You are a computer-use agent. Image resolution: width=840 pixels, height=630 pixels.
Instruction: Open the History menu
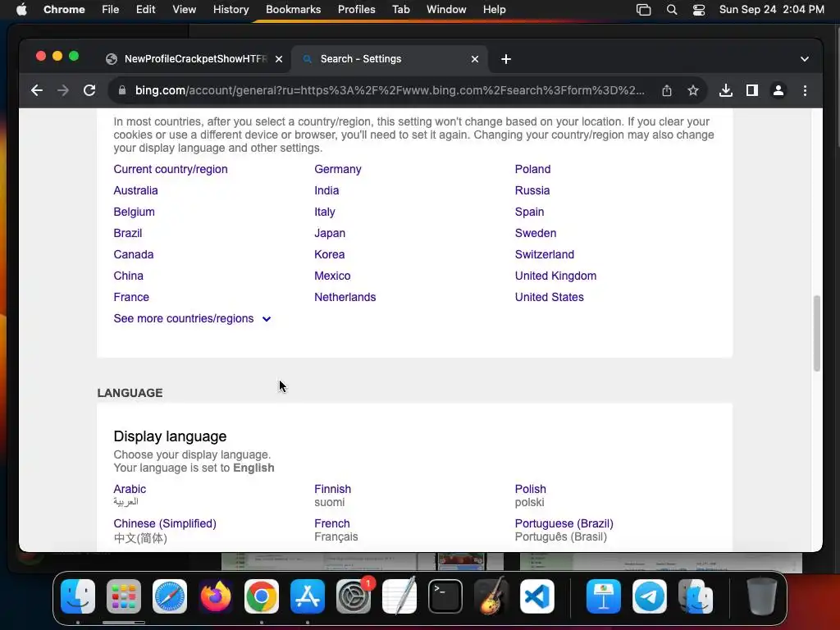point(231,10)
